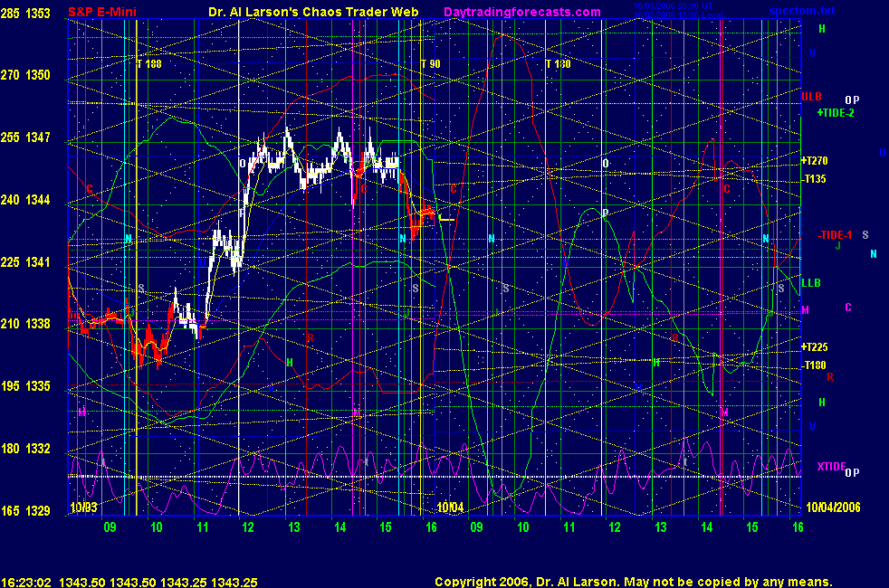Click the "270 1350" price axis label

coord(25,75)
